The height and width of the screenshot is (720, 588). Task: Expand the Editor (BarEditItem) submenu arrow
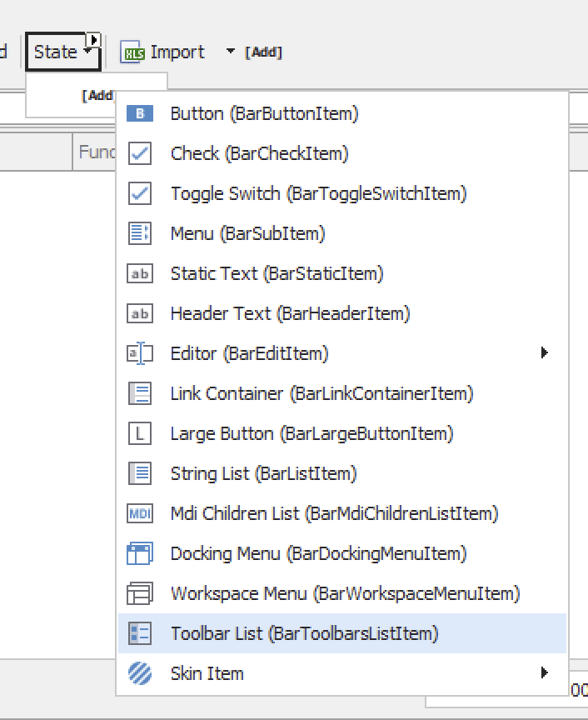point(545,353)
